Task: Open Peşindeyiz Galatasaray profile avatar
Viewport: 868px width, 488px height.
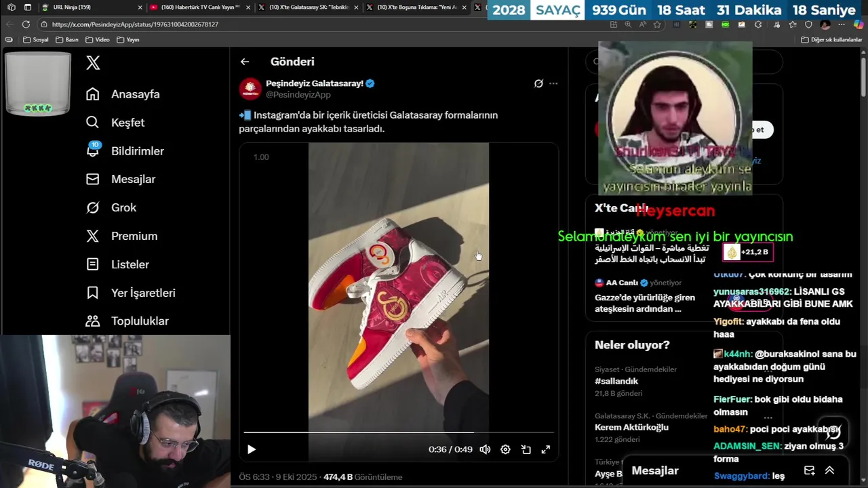Action: click(250, 89)
